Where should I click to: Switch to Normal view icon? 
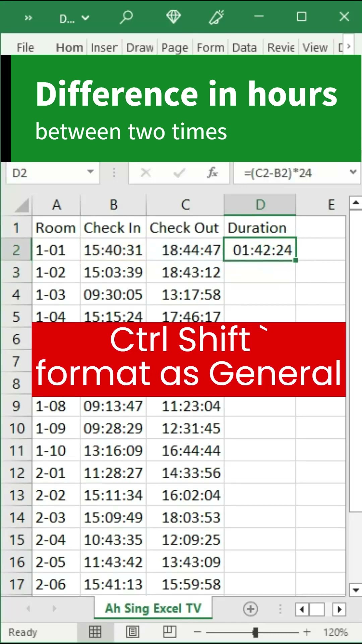[x=95, y=632]
